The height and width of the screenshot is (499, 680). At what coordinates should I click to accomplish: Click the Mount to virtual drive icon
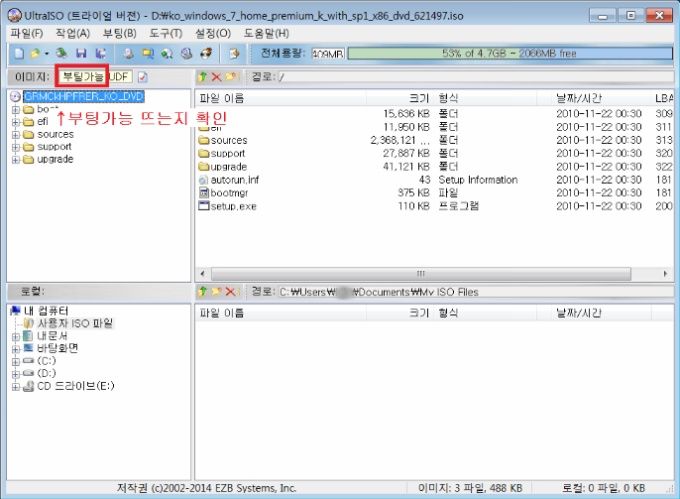coord(186,53)
